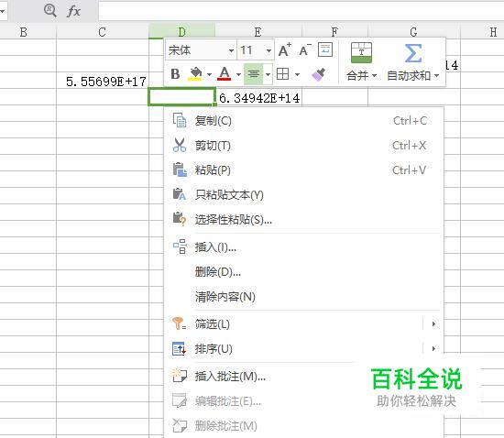Click the merge cells icon
Image resolution: width=504 pixels, height=438 pixels.
point(361,53)
